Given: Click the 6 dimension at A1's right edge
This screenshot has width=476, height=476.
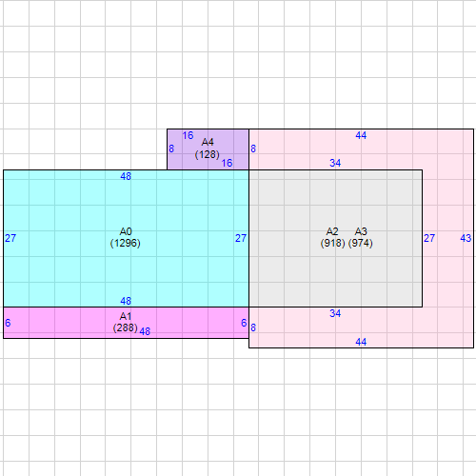Looking at the screenshot, I should (244, 323).
